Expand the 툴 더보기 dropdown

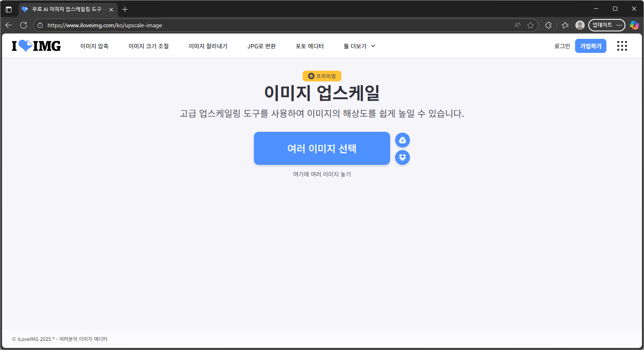tap(359, 46)
